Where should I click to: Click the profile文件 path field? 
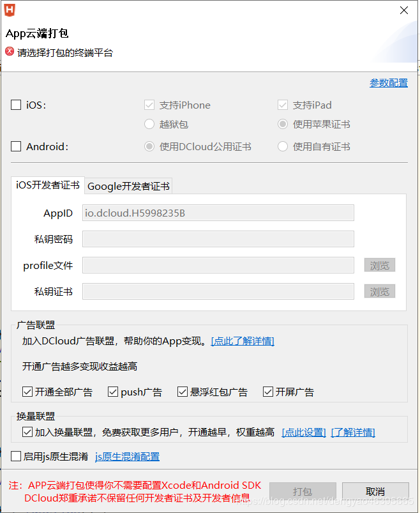(x=218, y=265)
